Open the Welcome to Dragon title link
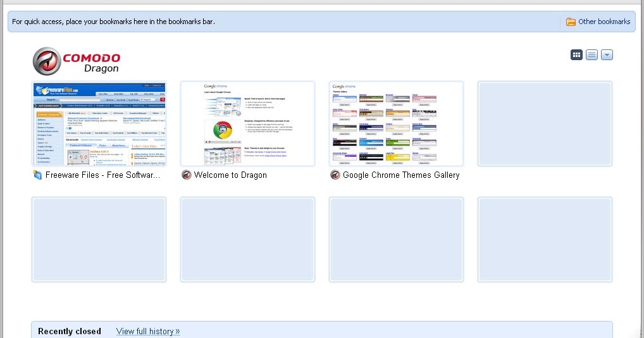The height and width of the screenshot is (338, 644). pos(230,175)
